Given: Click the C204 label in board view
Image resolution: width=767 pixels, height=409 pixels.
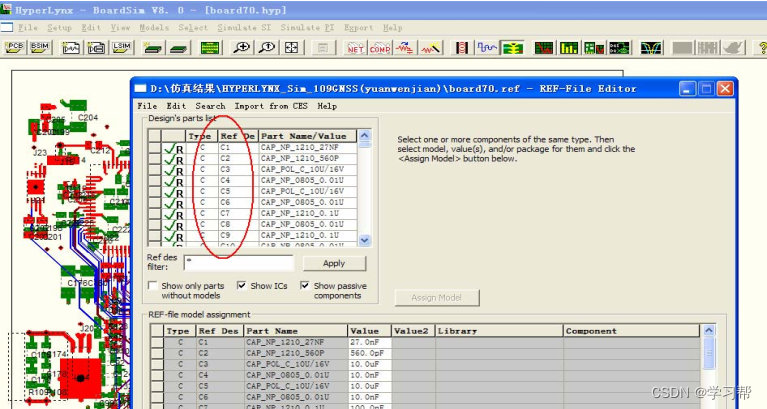Looking at the screenshot, I should (88, 117).
